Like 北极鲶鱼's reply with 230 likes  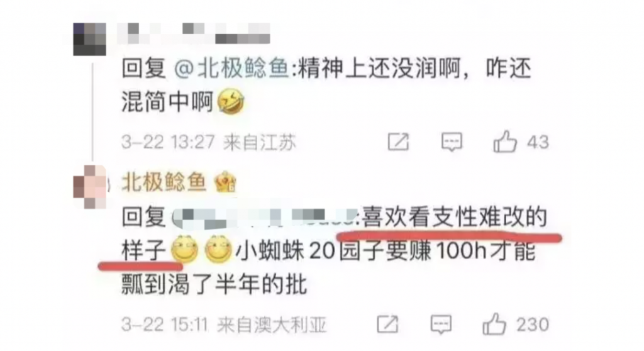(x=494, y=325)
